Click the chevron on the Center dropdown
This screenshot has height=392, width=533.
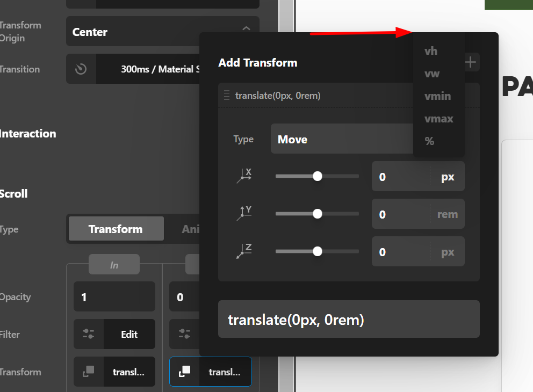pos(247,28)
